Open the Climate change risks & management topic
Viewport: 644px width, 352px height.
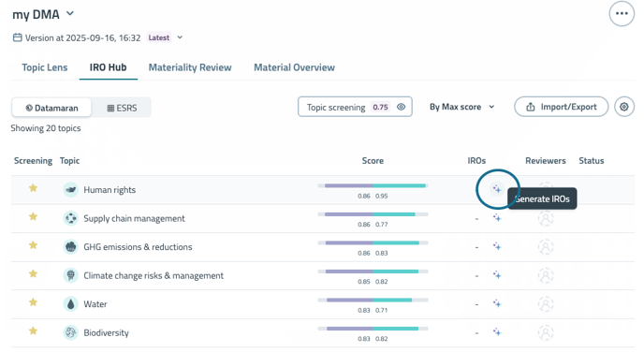(x=154, y=275)
